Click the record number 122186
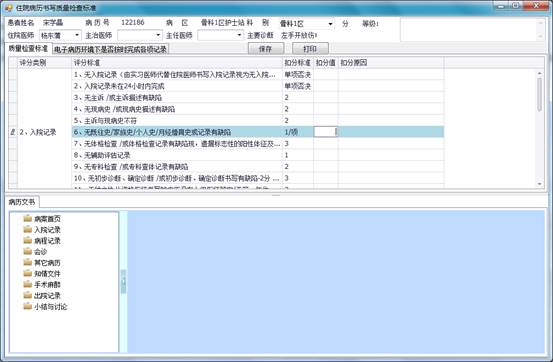 [133, 23]
